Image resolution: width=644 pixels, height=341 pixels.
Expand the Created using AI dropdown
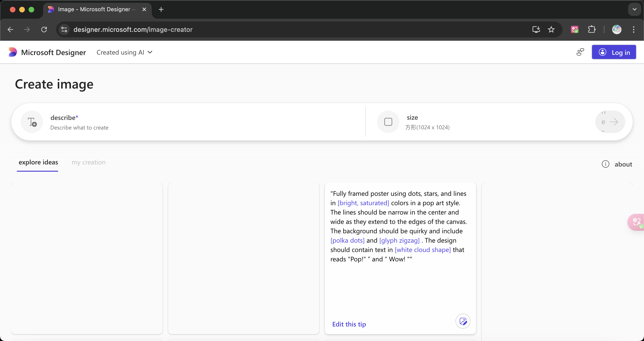pyautogui.click(x=124, y=52)
